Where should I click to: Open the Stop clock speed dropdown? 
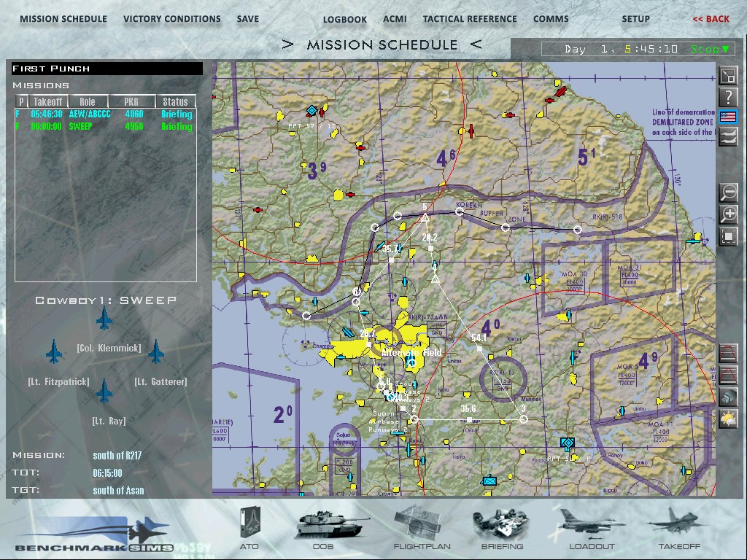[x=710, y=49]
